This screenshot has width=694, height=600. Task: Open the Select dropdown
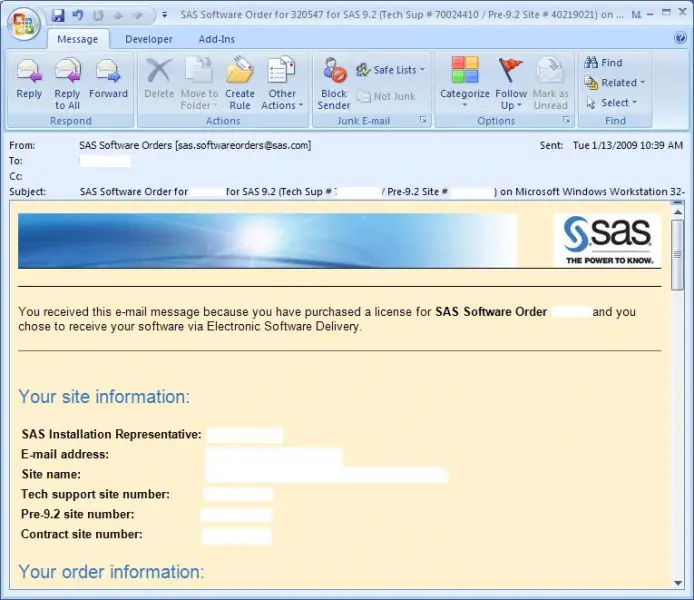pos(611,103)
